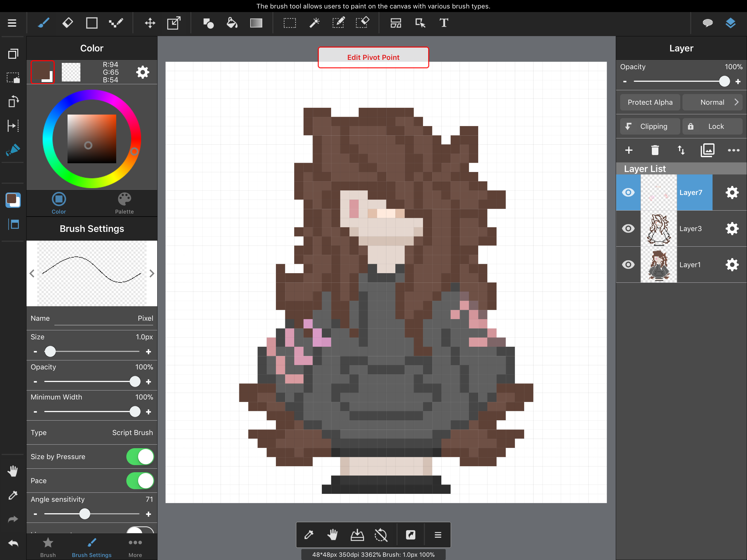Click the Edit Pivot Point button
The height and width of the screenshot is (560, 747).
tap(373, 57)
